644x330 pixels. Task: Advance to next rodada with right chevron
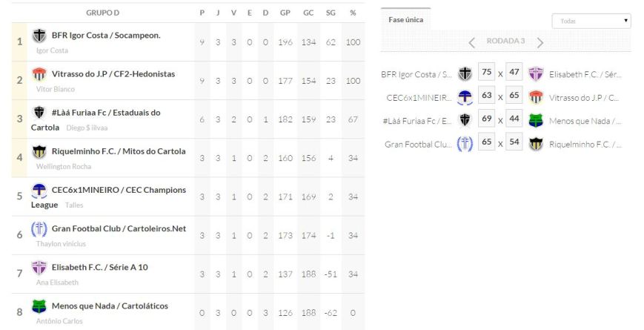540,42
